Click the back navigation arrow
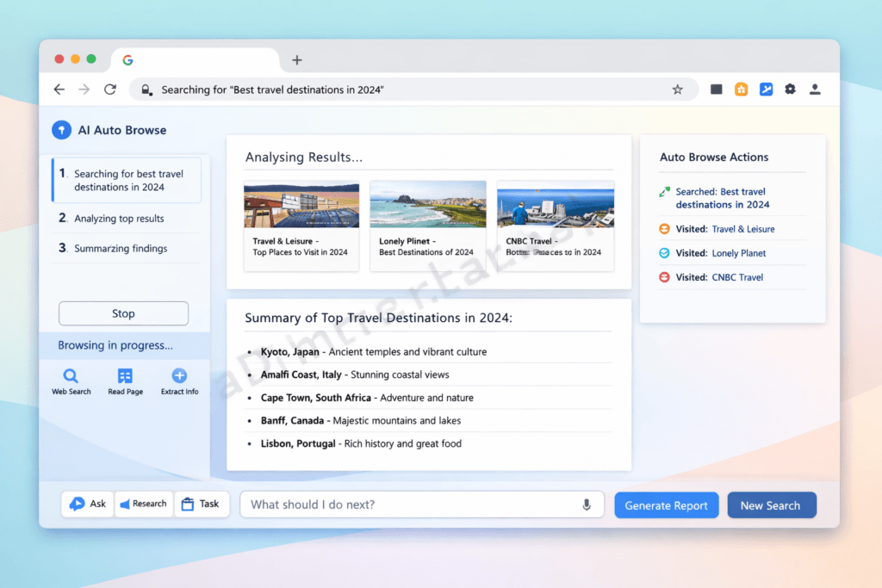This screenshot has width=882, height=588. point(59,89)
